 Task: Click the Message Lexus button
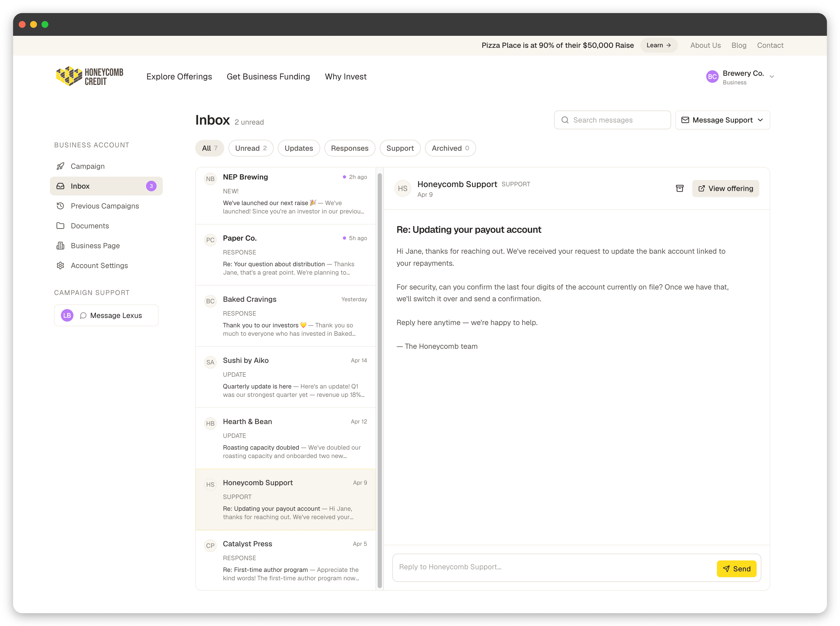[106, 315]
